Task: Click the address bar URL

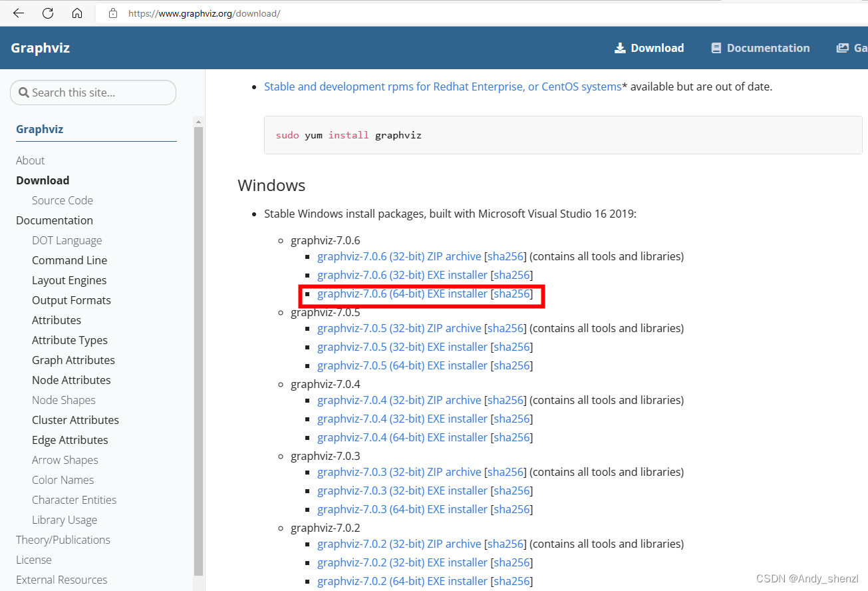Action: point(204,13)
